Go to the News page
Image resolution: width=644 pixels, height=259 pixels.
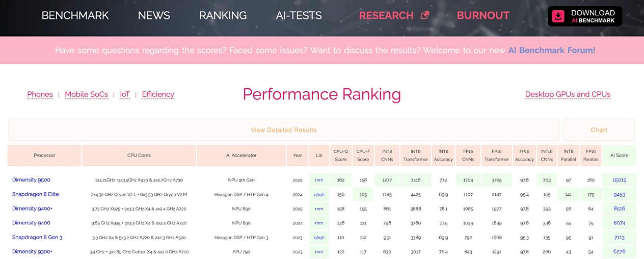pos(154,15)
